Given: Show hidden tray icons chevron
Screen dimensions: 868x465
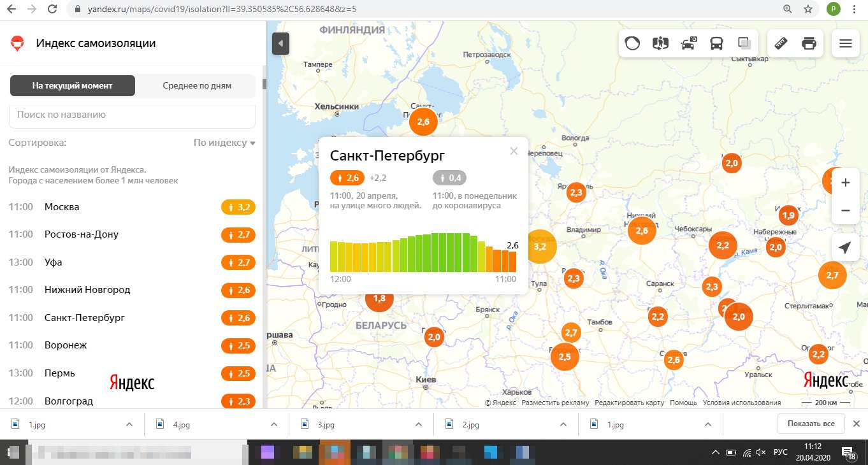Looking at the screenshot, I should pyautogui.click(x=716, y=452).
